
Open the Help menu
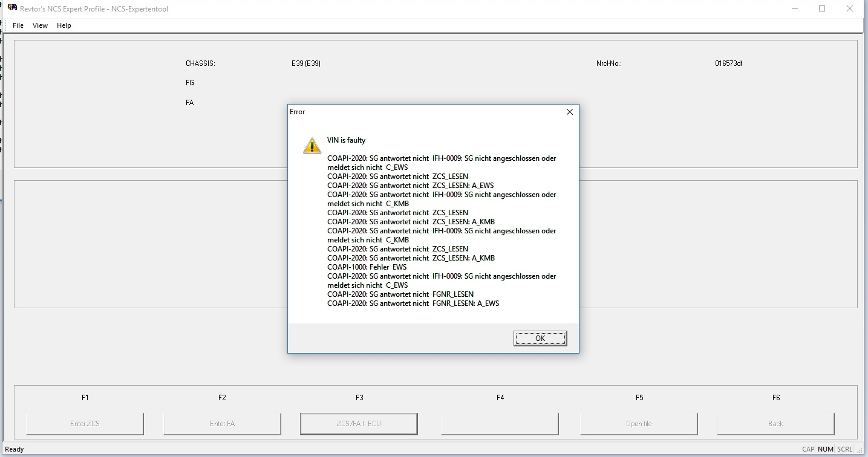[64, 25]
